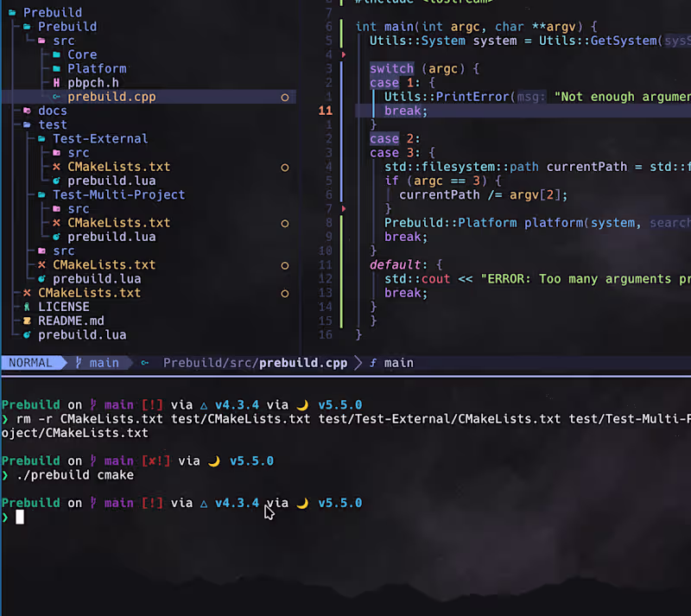
Task: Collapse the Test-Multi-Project folder
Action: tap(41, 195)
